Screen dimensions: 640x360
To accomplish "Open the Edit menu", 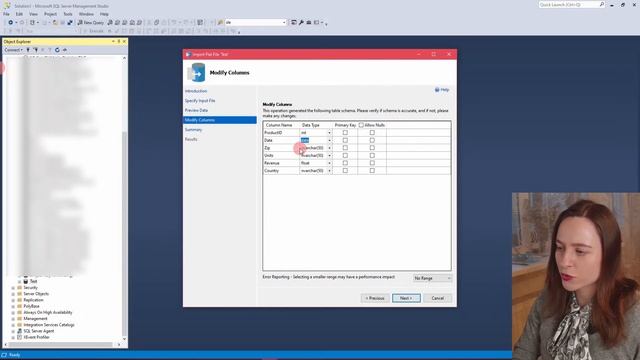I will click(x=19, y=14).
